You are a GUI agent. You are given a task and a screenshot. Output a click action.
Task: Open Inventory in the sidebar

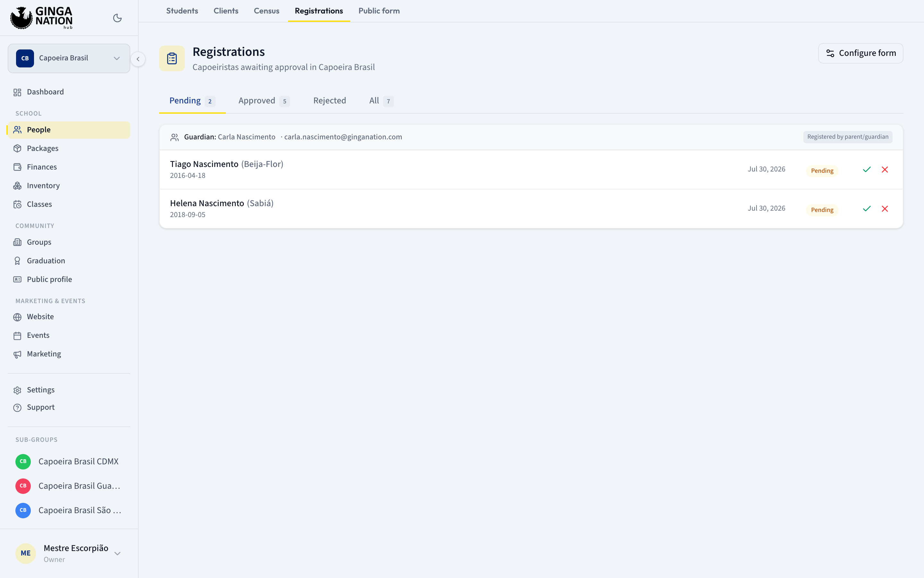point(69,186)
